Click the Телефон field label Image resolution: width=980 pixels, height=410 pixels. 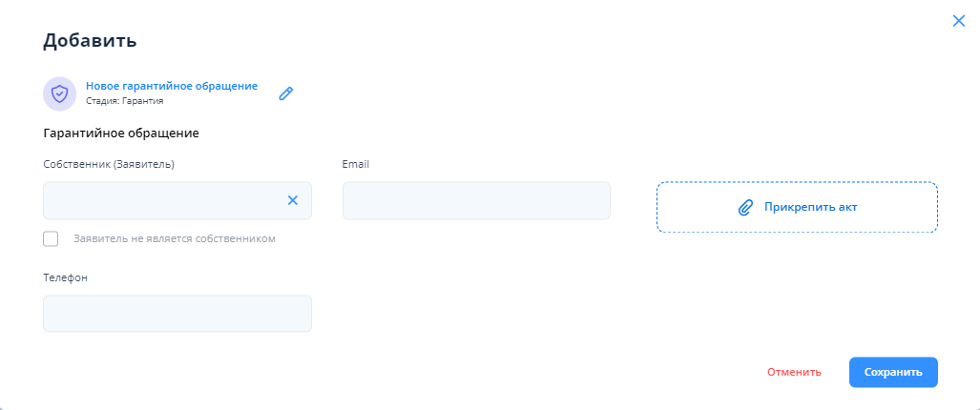tap(66, 277)
